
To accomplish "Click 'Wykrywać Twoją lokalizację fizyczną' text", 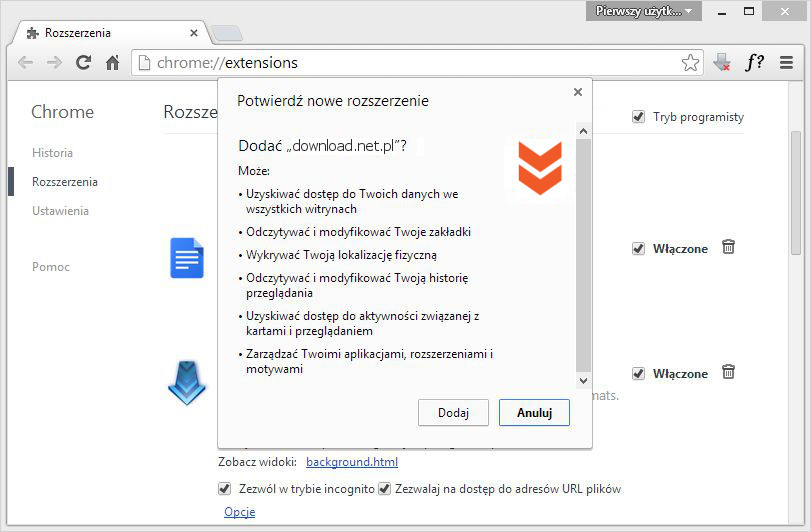I will (341, 255).
